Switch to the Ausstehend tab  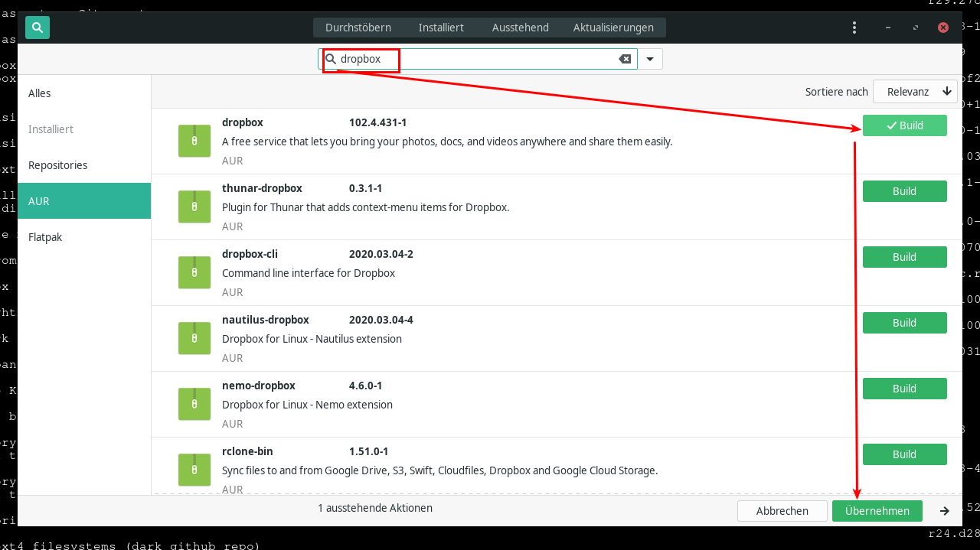tap(521, 28)
